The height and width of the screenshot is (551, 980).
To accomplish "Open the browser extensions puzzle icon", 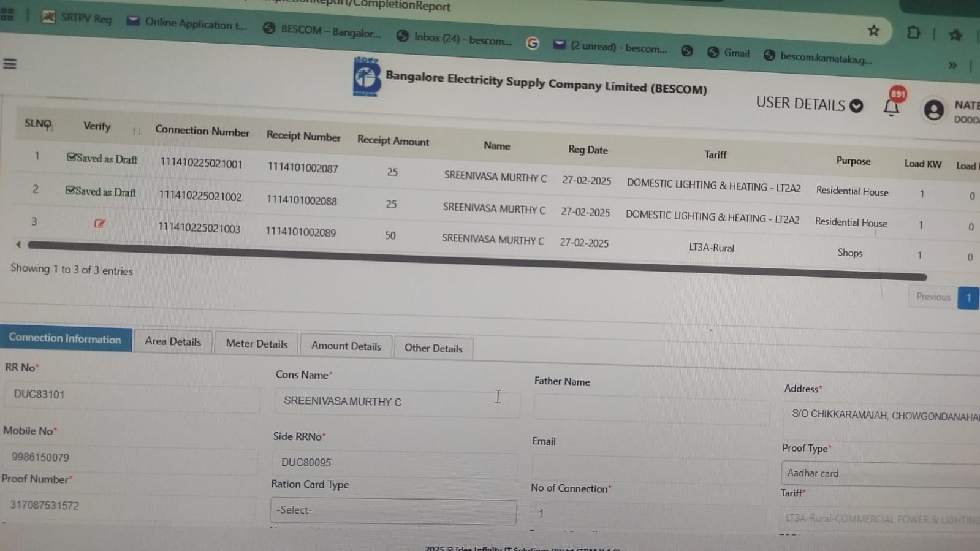I will tap(913, 32).
